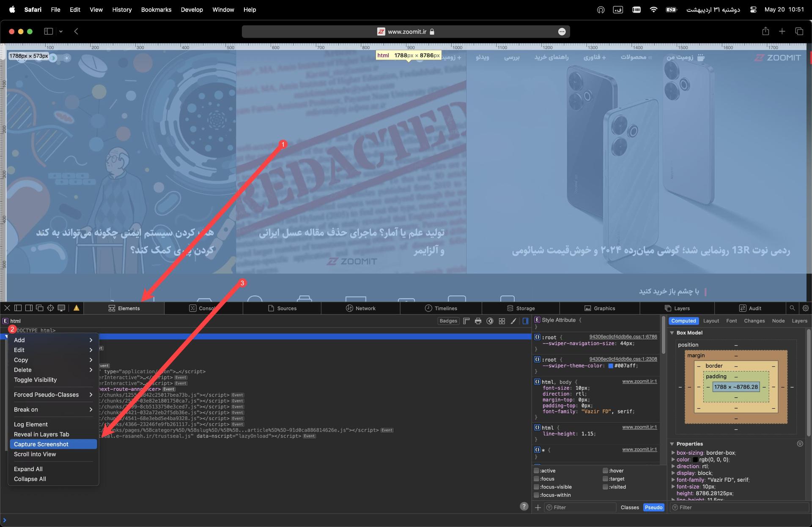812x527 pixels.
Task: Show the tab overview icon
Action: [799, 31]
